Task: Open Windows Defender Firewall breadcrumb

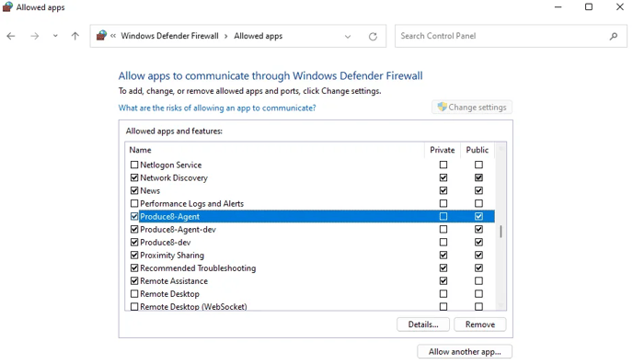Action: (169, 36)
